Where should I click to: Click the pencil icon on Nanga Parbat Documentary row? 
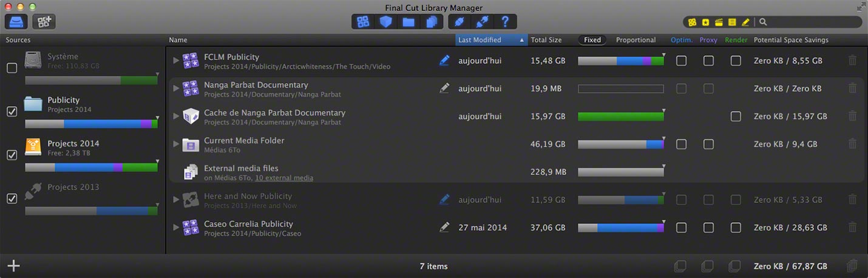coord(444,89)
